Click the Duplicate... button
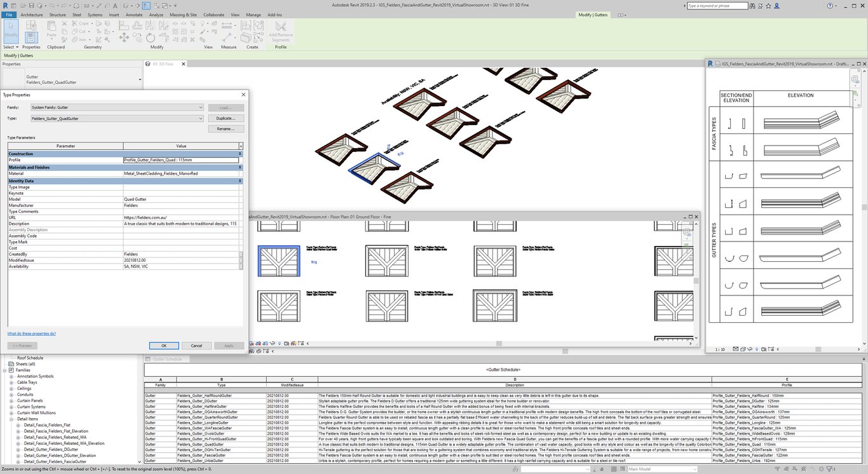The width and height of the screenshot is (868, 474). point(226,118)
